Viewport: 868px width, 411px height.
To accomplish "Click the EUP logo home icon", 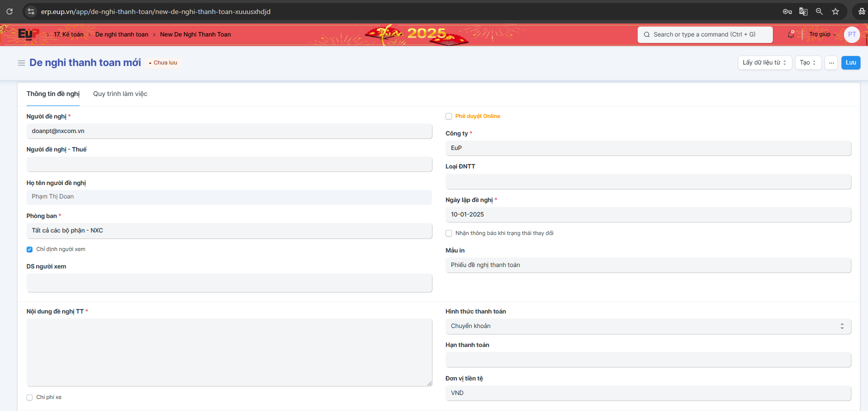I will (x=28, y=34).
